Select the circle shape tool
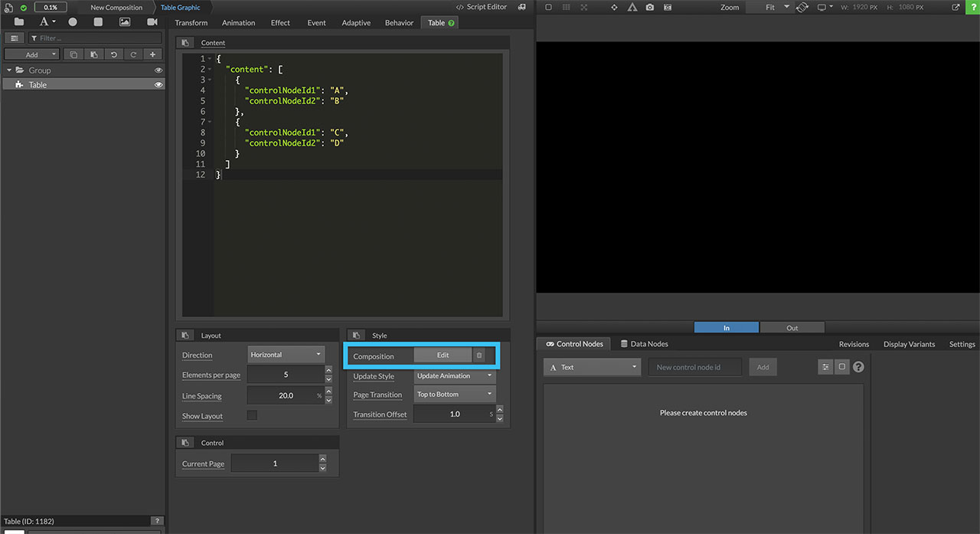 [73, 22]
